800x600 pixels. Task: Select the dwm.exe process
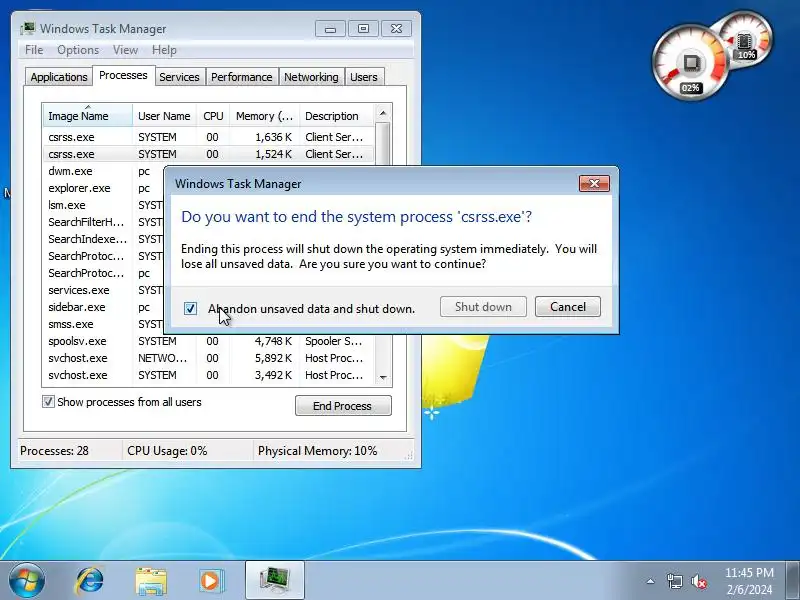click(x=104, y=171)
